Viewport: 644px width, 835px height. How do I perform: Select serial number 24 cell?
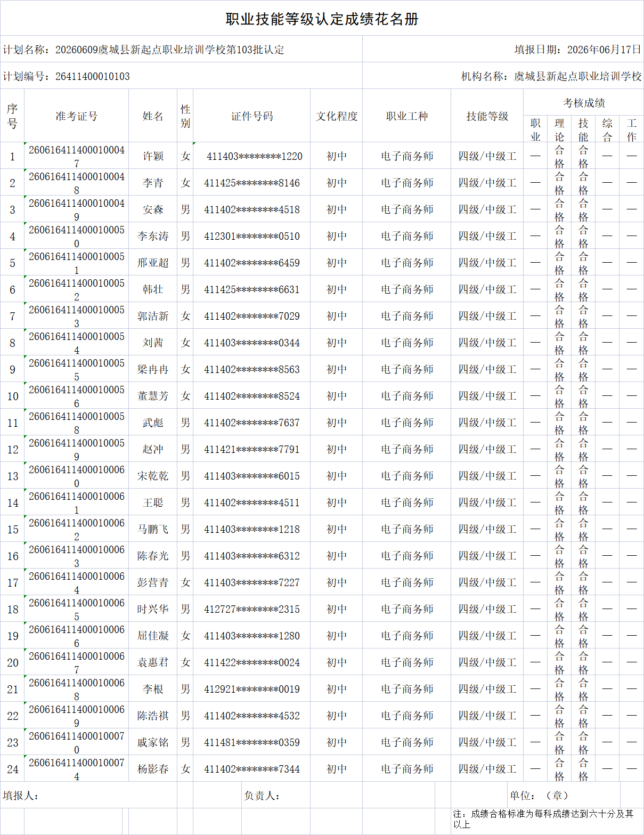12,769
